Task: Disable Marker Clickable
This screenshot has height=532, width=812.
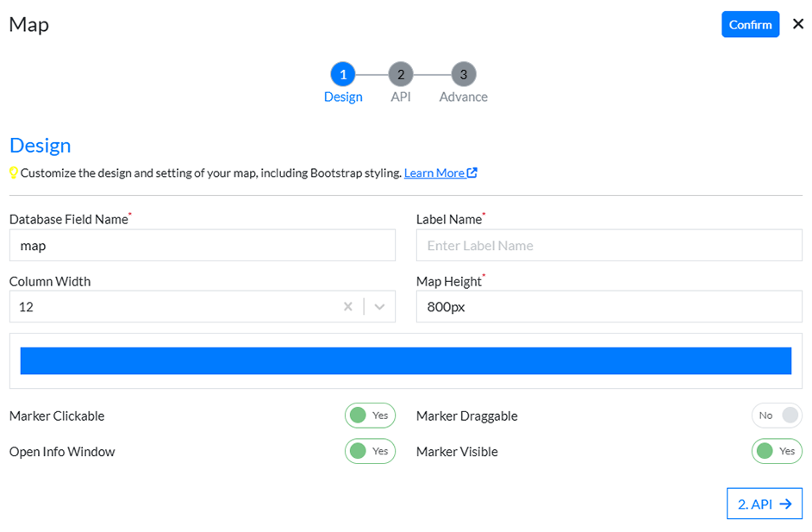Action: [x=370, y=415]
